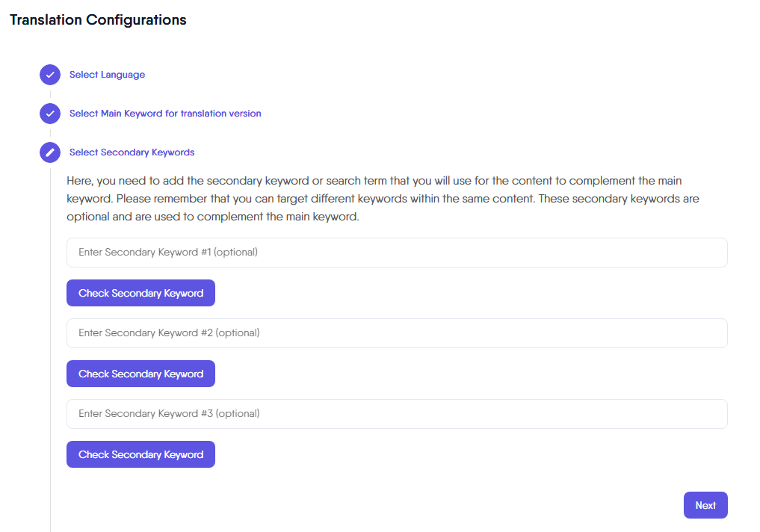Image resolution: width=760 pixels, height=532 pixels.
Task: Activate the Secondary Keyword #3 text box
Action: [x=397, y=414]
